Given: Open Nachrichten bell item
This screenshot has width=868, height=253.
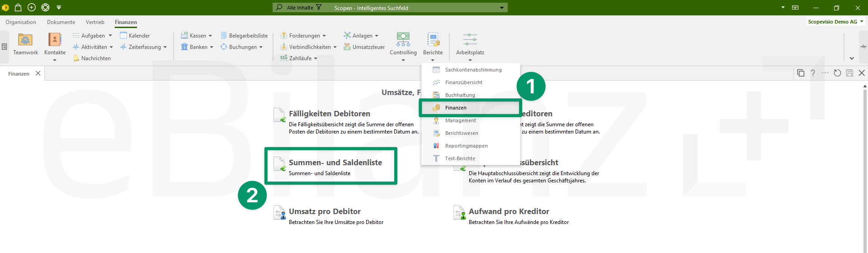Looking at the screenshot, I should (x=92, y=58).
